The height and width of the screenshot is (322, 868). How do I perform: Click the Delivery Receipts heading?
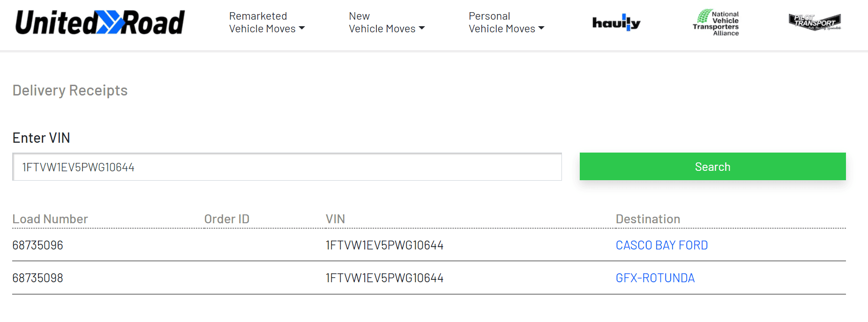coord(70,90)
